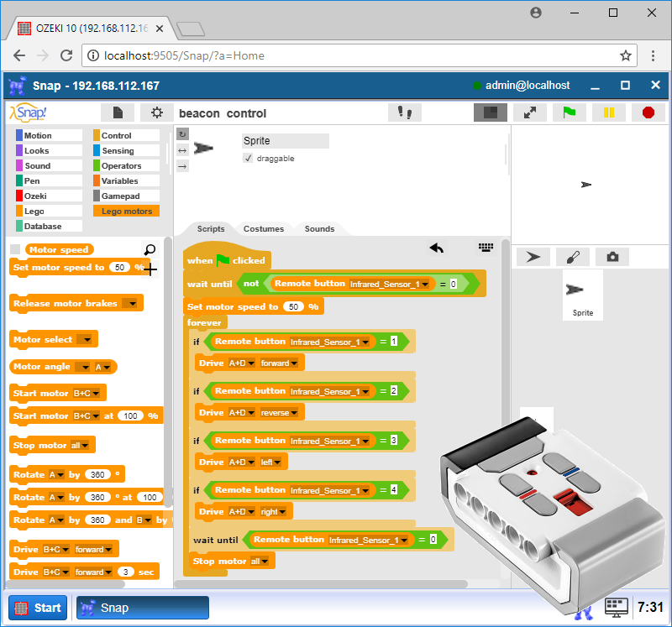Add a new turtle sprite
The height and width of the screenshot is (627, 672).
pos(533,257)
